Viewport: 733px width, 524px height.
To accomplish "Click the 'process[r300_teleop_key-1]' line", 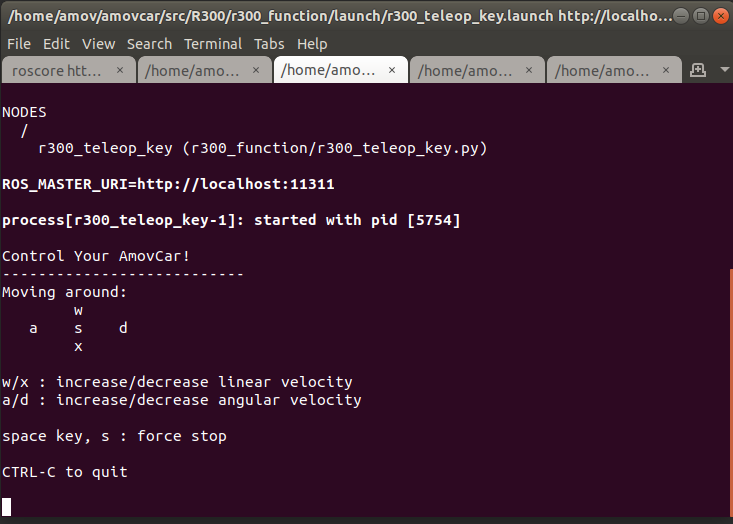I will [x=231, y=220].
